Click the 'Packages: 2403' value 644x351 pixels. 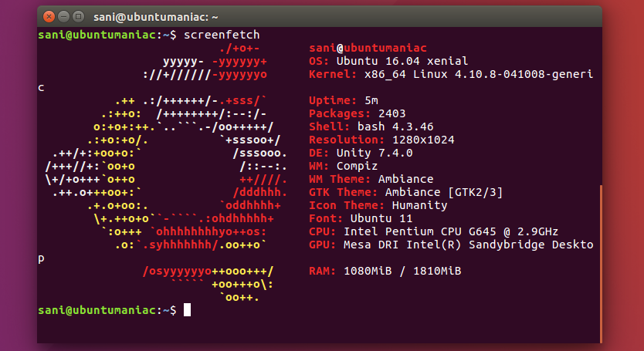coord(391,113)
